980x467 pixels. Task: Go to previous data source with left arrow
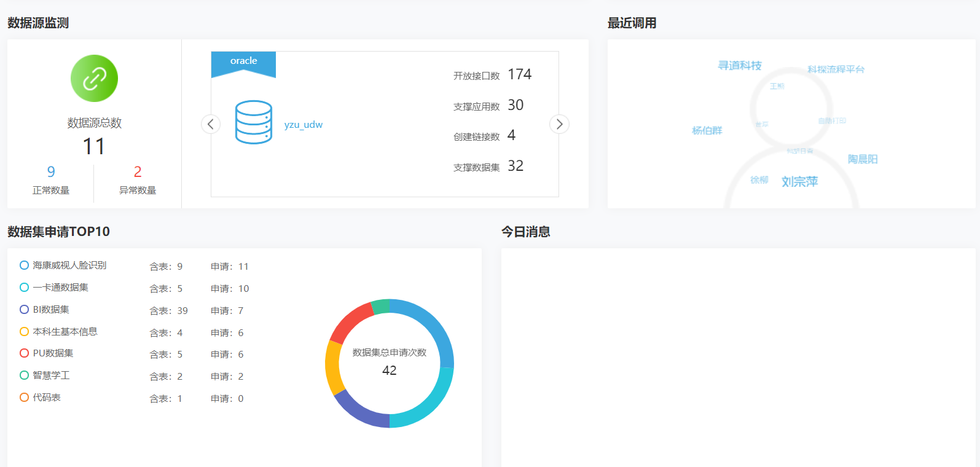pyautogui.click(x=211, y=124)
